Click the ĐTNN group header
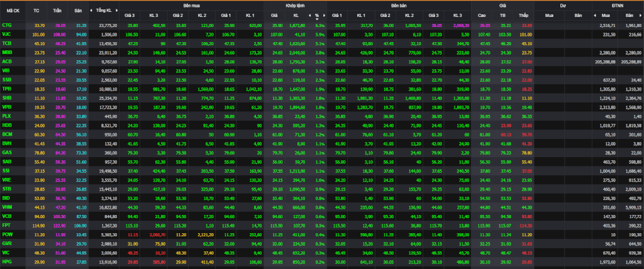Screen dimensions: 644x269 [x=618, y=6]
